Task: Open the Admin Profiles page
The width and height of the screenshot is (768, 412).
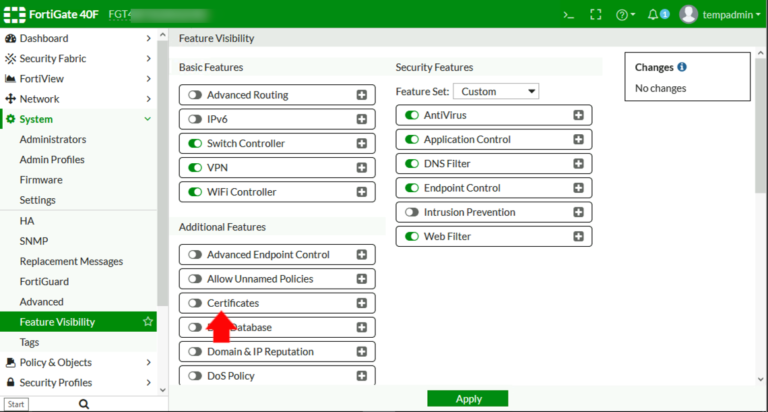Action: click(x=52, y=159)
